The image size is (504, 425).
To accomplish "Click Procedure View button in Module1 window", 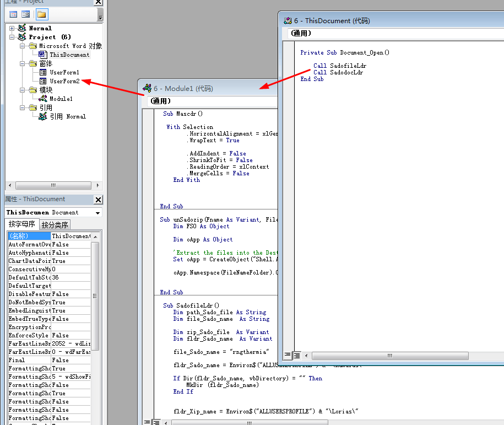I will 147,422.
